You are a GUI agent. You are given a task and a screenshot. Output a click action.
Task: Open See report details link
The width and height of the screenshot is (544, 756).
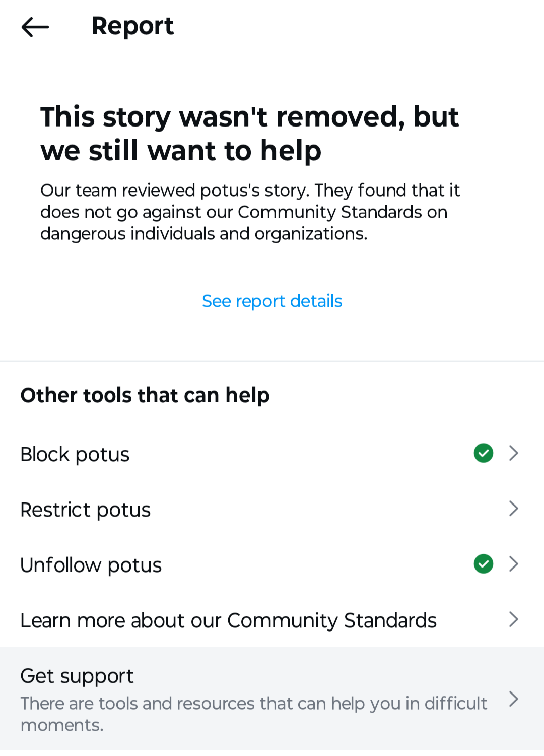272,301
